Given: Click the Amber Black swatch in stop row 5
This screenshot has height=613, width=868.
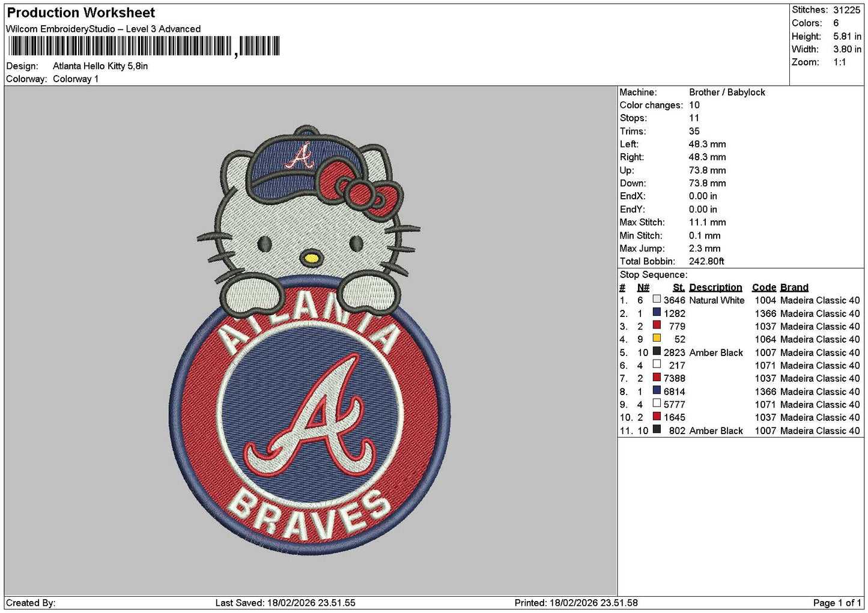Looking at the screenshot, I should click(657, 351).
